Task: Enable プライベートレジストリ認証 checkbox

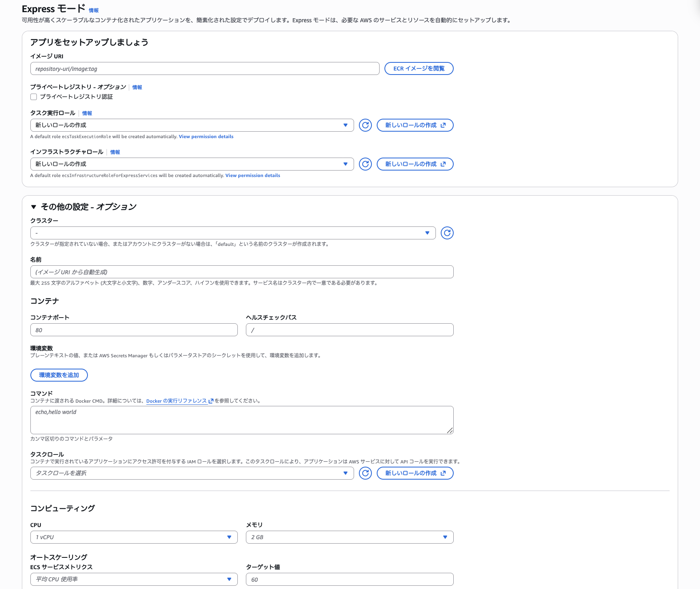Action: [x=34, y=96]
